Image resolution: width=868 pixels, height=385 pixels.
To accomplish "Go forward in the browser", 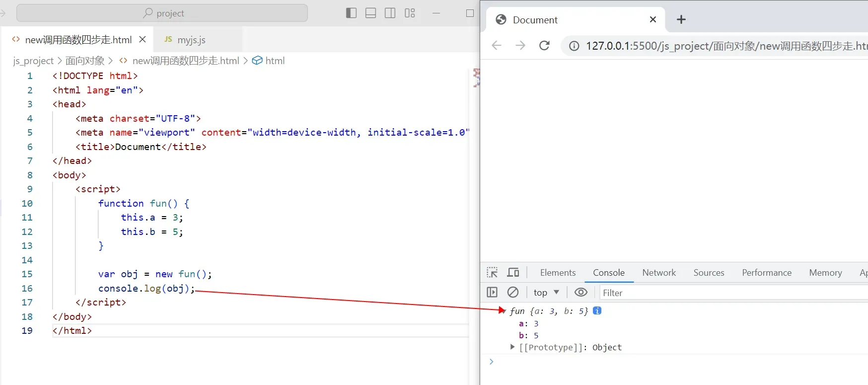I will [x=520, y=46].
